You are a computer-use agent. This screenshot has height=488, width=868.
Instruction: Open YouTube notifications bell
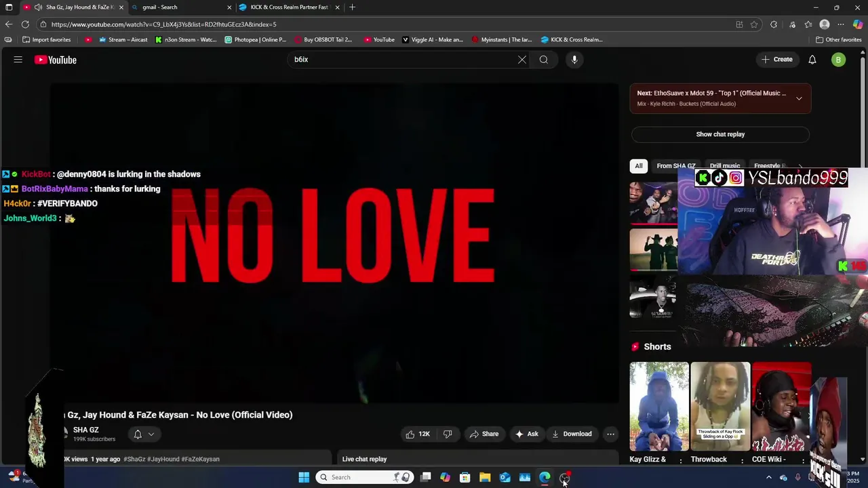click(x=812, y=60)
